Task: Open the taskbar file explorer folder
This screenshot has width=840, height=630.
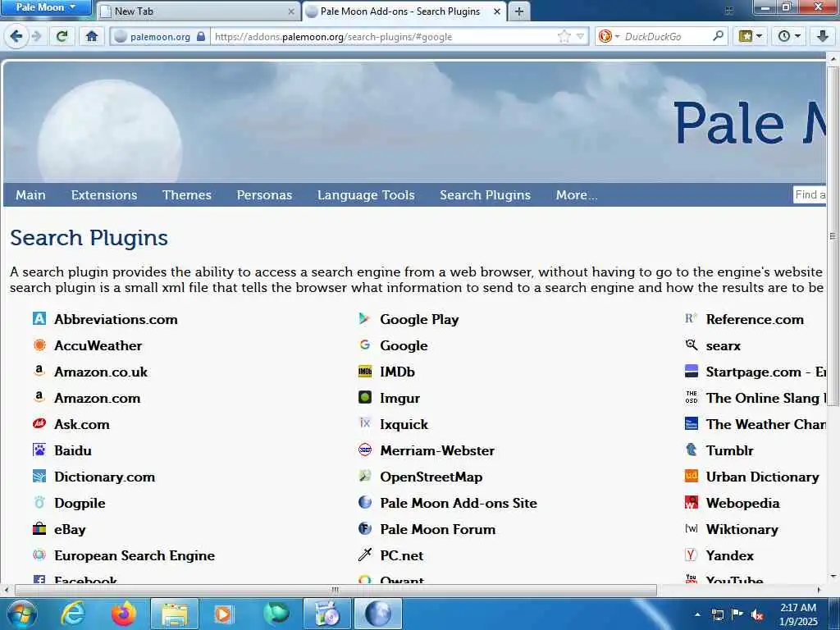Action: (175, 614)
